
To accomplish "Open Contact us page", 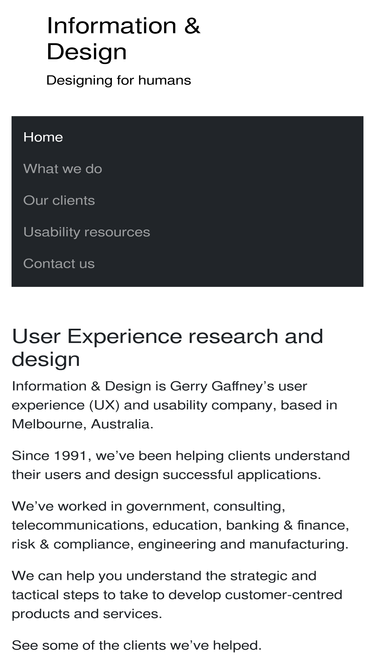I will [x=59, y=263].
